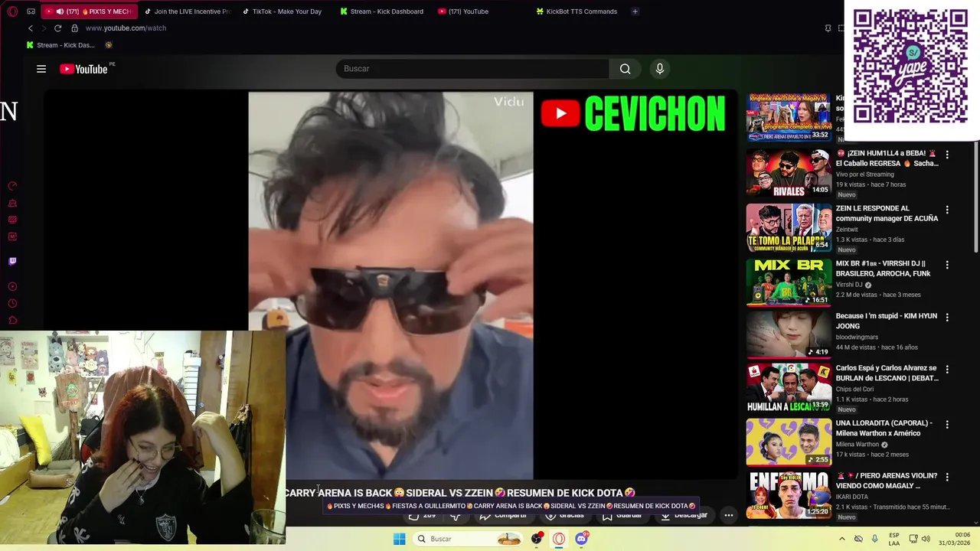Open more options for ZEIN LE RESPONDE video
This screenshot has width=980, height=551.
[947, 210]
